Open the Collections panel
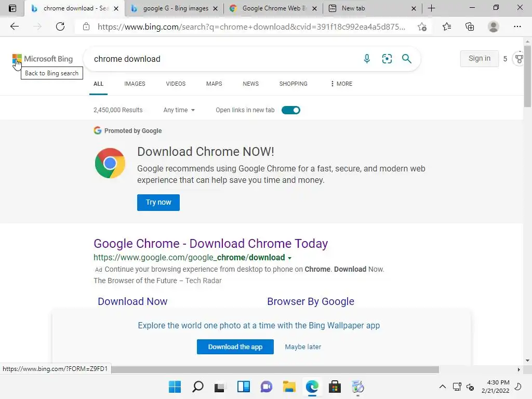The width and height of the screenshot is (532, 399). click(x=470, y=26)
